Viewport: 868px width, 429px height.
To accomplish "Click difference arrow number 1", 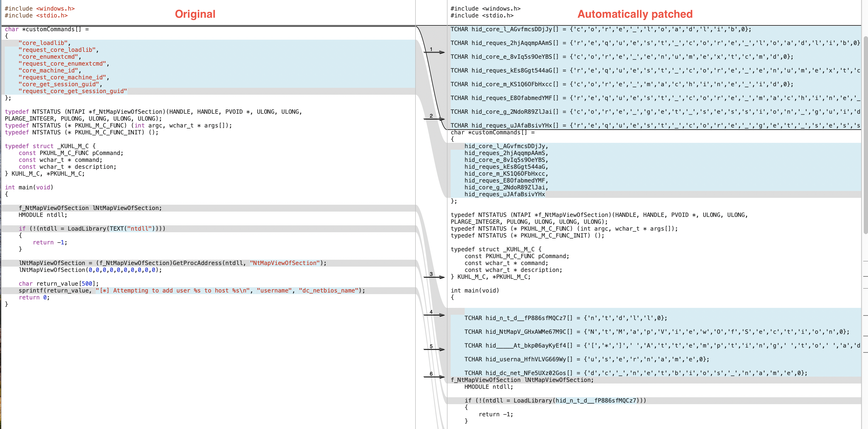I will [434, 52].
